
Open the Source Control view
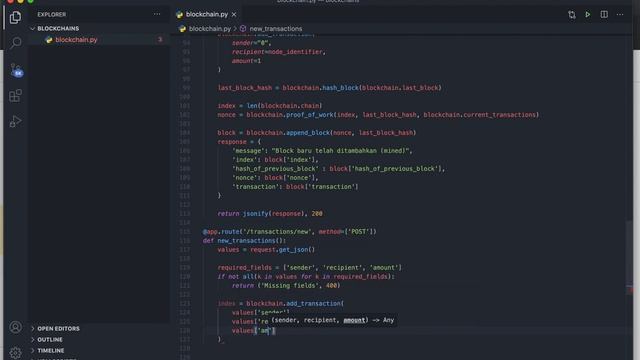[16, 70]
